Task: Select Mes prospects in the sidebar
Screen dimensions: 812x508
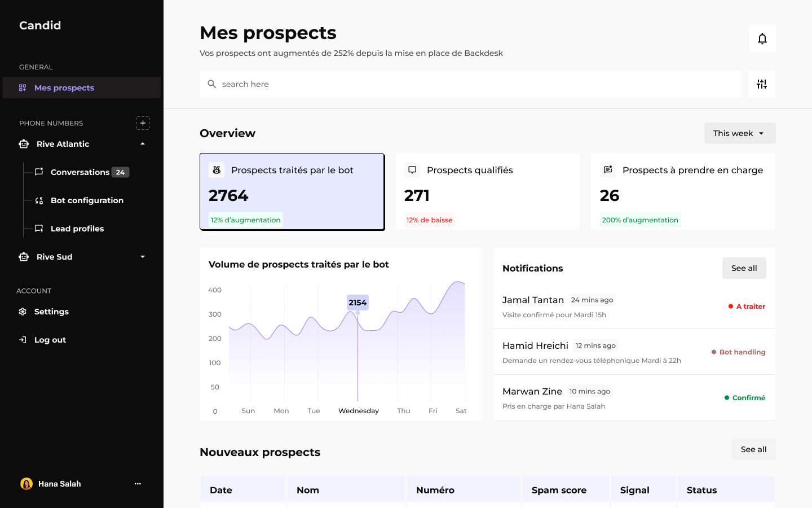Action: click(x=64, y=87)
